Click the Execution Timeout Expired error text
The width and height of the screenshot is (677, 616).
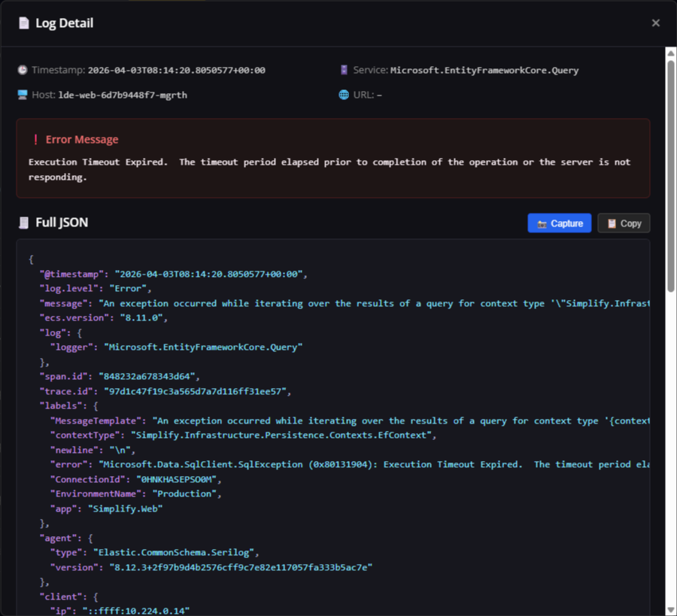(329, 169)
